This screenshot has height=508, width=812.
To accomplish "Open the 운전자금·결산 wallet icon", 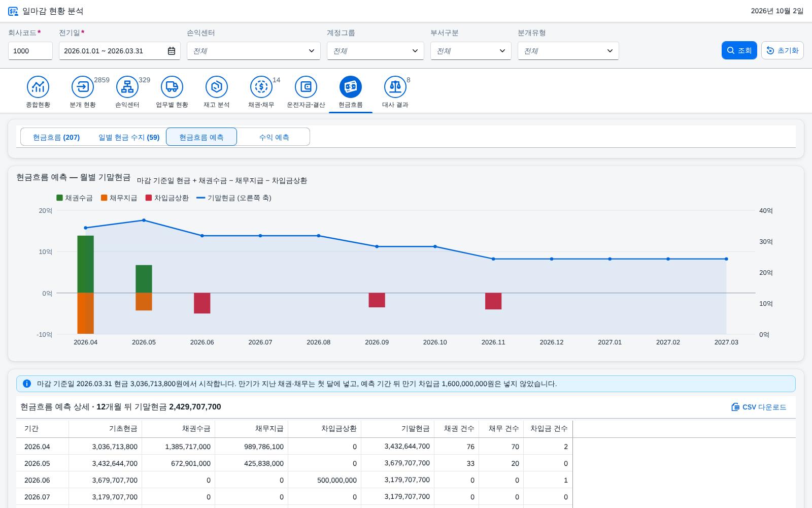I will [306, 87].
